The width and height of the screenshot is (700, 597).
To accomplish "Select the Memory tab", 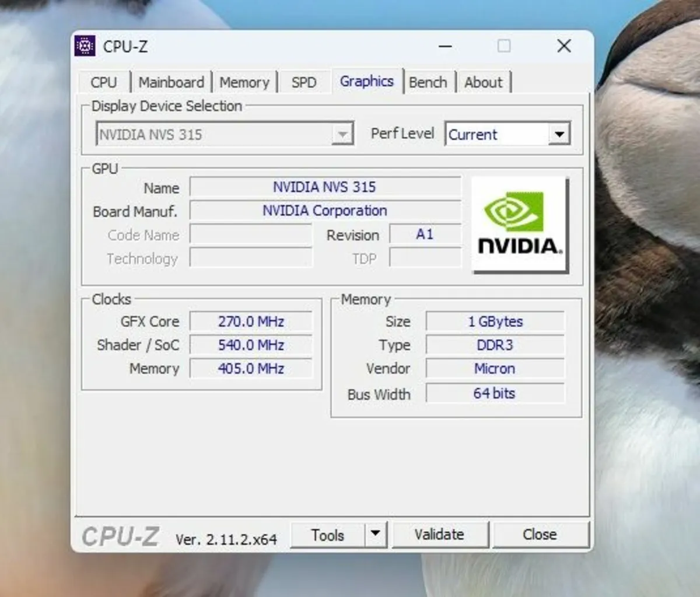I will [x=244, y=82].
